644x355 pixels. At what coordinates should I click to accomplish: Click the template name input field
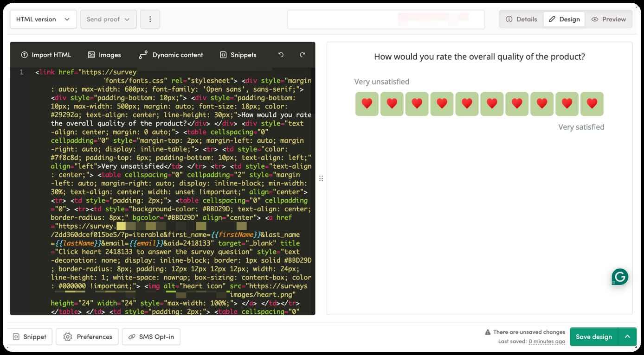point(386,19)
